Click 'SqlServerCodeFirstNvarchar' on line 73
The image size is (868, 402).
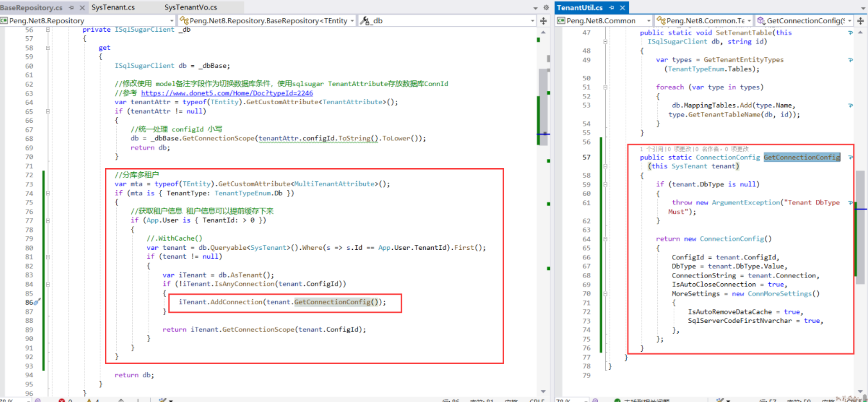click(740, 320)
